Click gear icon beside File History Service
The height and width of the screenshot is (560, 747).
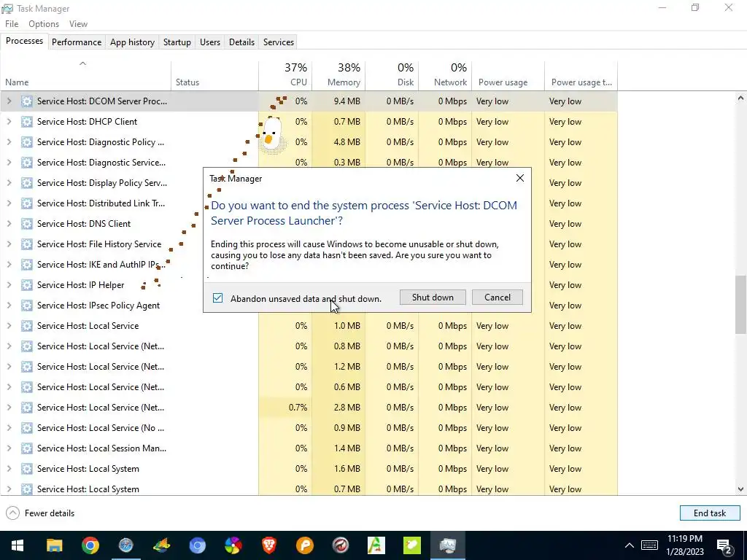[27, 244]
